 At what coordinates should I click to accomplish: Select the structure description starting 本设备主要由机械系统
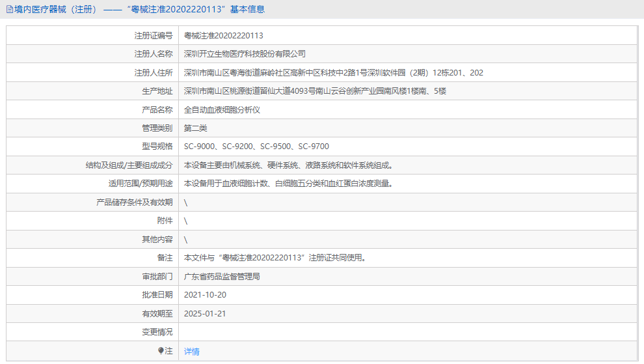point(289,165)
